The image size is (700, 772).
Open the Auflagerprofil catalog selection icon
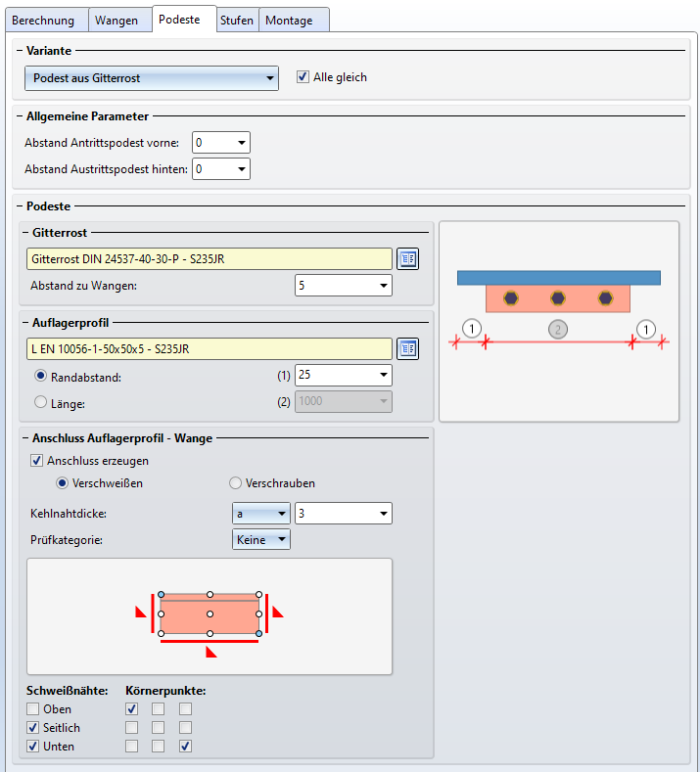407,349
